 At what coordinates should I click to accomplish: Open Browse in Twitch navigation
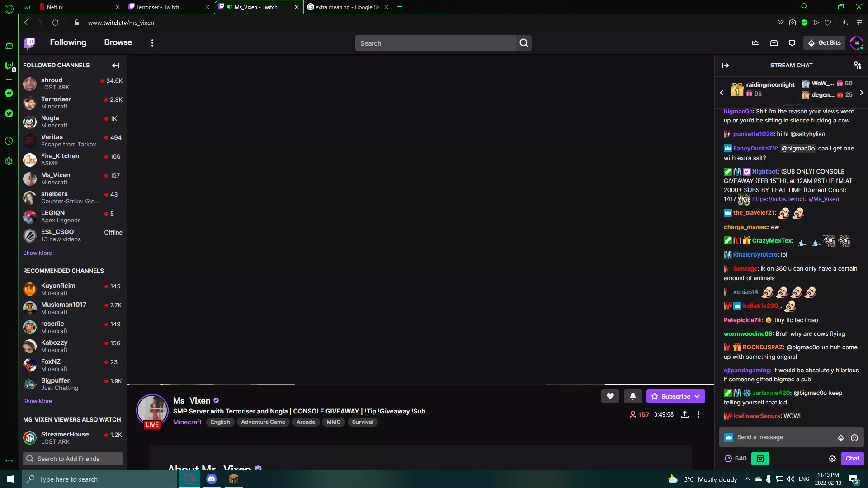[118, 42]
